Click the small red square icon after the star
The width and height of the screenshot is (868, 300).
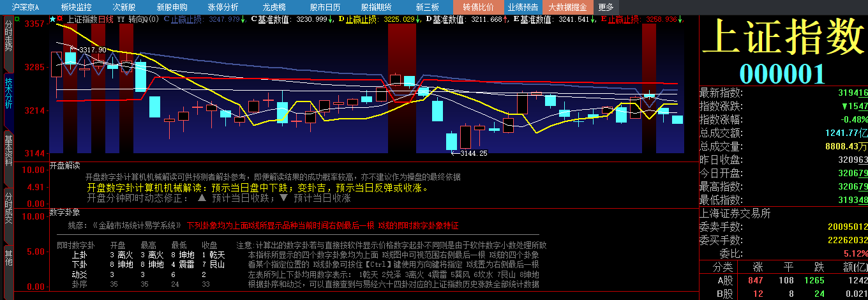[60, 19]
